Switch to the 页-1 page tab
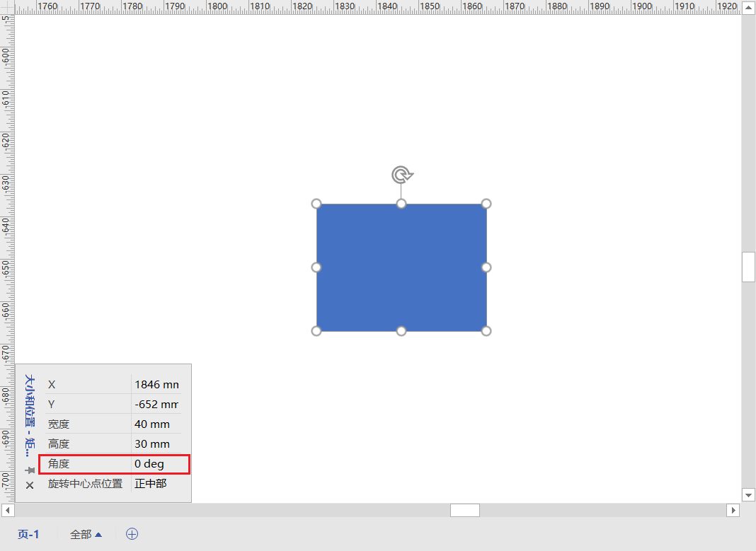Image resolution: width=756 pixels, height=551 pixels. click(28, 534)
